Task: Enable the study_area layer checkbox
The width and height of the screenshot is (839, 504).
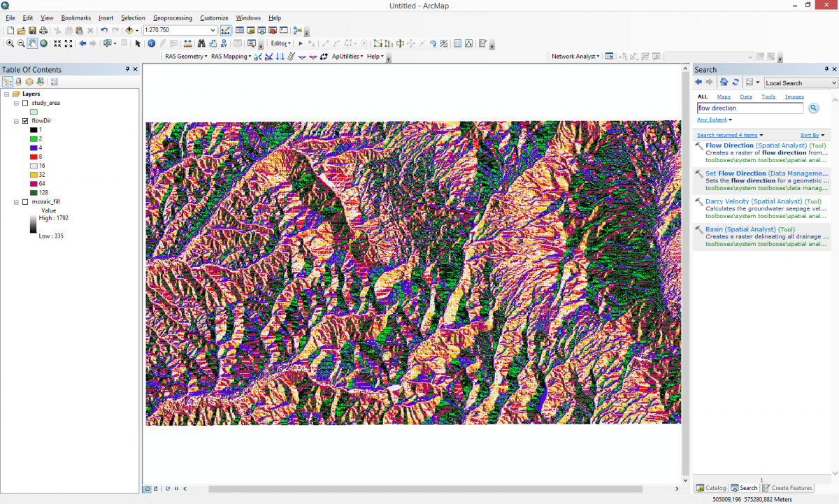Action: (x=25, y=103)
